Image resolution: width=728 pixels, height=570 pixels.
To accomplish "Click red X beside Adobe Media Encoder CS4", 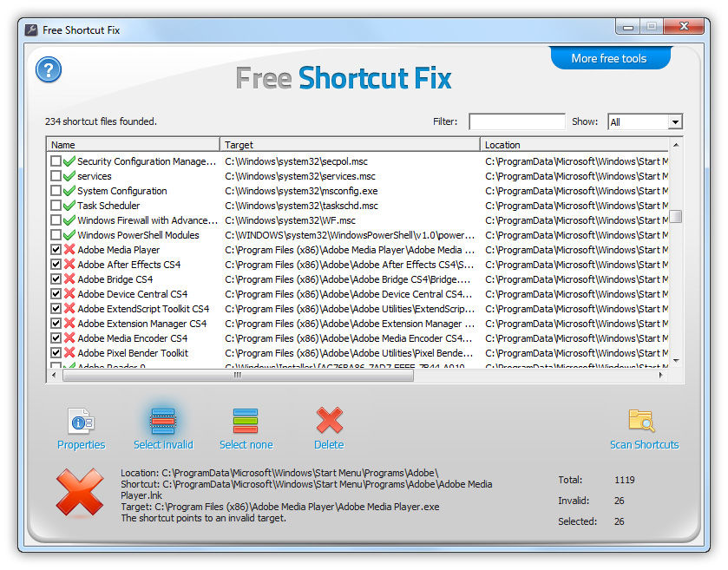I will tap(69, 337).
